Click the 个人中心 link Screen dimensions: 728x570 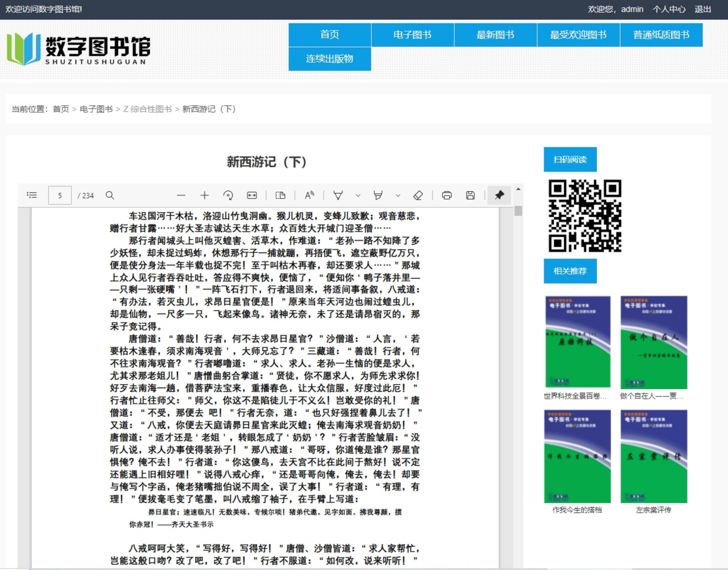(669, 9)
